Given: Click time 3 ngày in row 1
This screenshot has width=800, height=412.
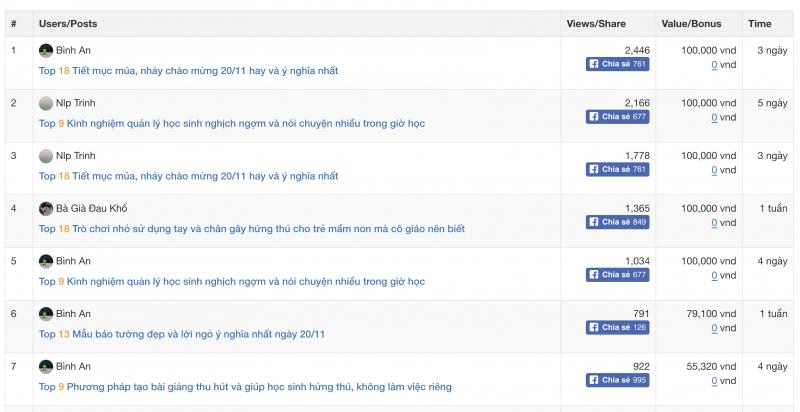Looking at the screenshot, I should (772, 50).
